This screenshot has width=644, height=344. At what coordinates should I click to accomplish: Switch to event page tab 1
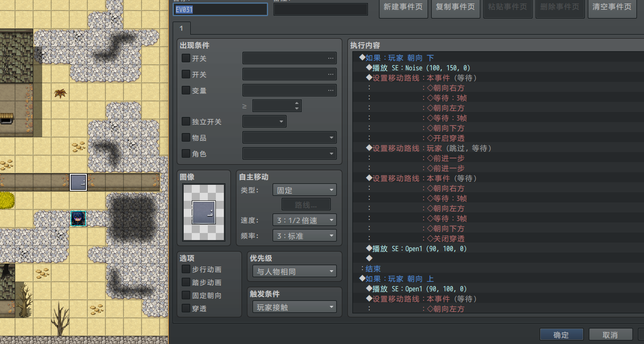point(181,28)
